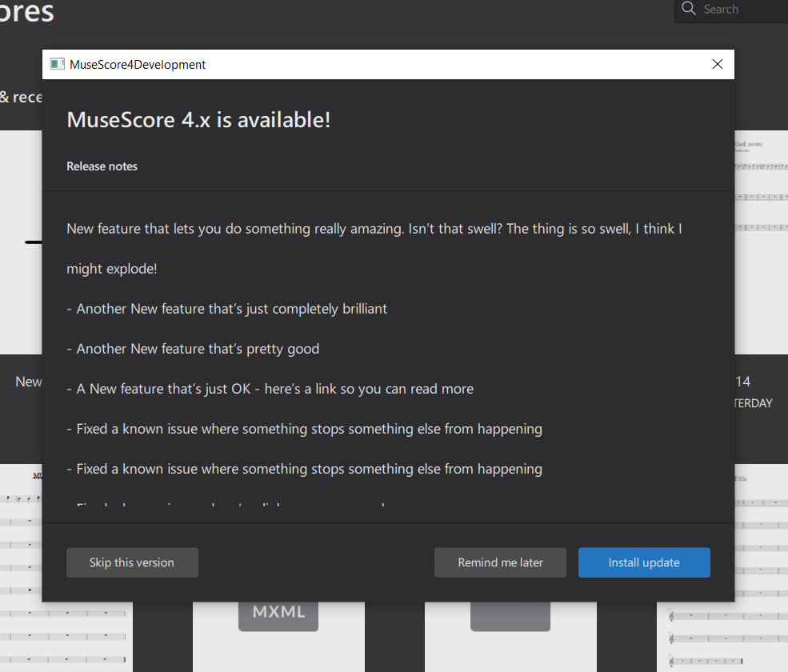Click the 'MuseScore 4.x is available!' heading
Image resolution: width=788 pixels, height=672 pixels.
[198, 120]
